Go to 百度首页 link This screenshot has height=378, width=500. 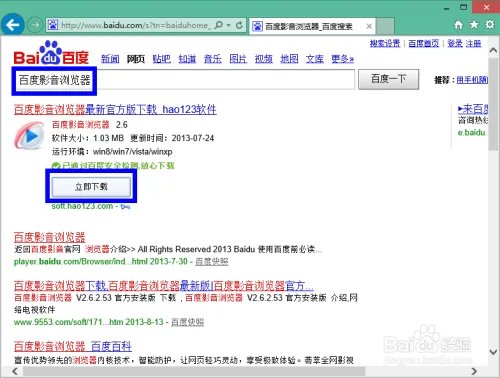coord(424,43)
